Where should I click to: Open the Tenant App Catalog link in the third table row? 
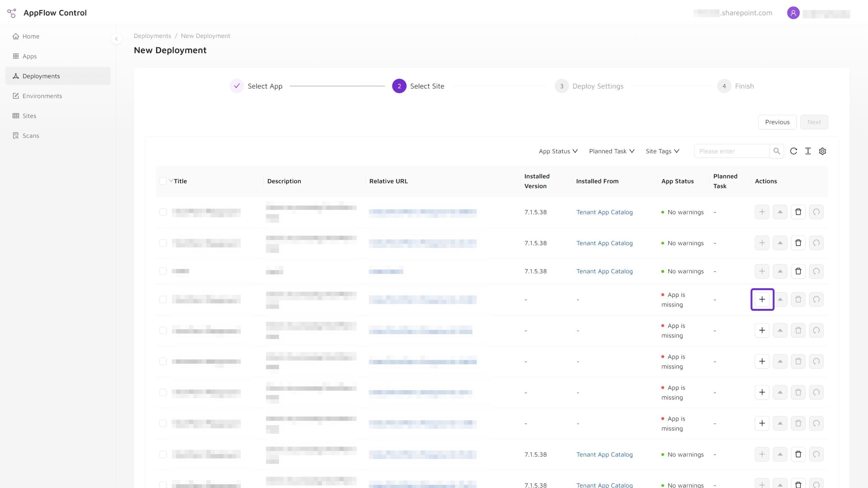[x=604, y=271]
